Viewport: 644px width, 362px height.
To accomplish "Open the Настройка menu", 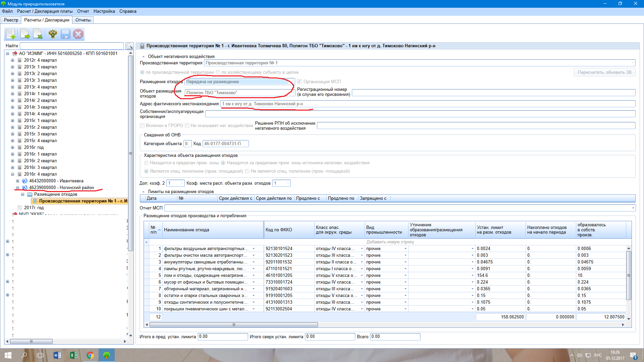I will pyautogui.click(x=104, y=11).
